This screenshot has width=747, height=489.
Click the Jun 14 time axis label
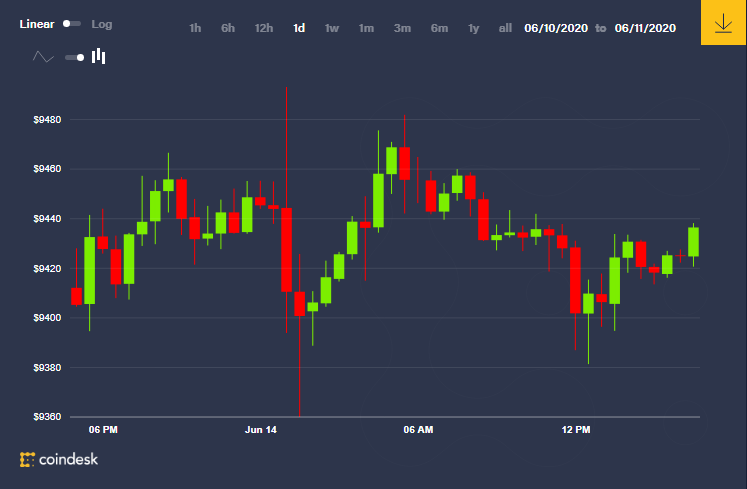tap(261, 429)
